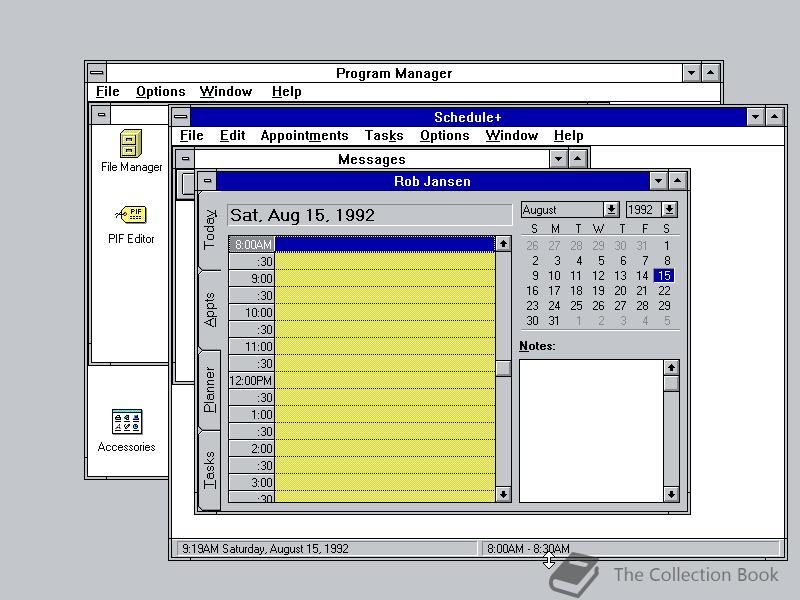Click the appointment list scroll-down arrow

point(503,494)
